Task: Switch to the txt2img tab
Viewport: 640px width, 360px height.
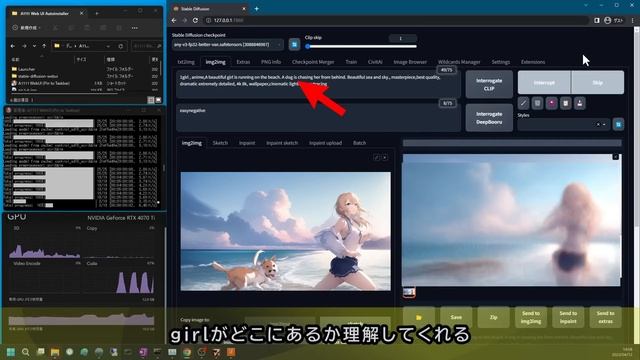Action: point(186,62)
